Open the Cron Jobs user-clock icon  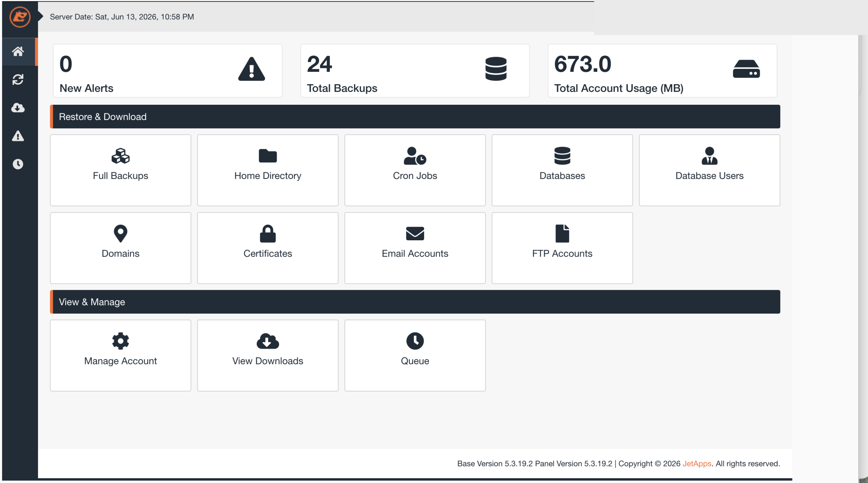(415, 156)
